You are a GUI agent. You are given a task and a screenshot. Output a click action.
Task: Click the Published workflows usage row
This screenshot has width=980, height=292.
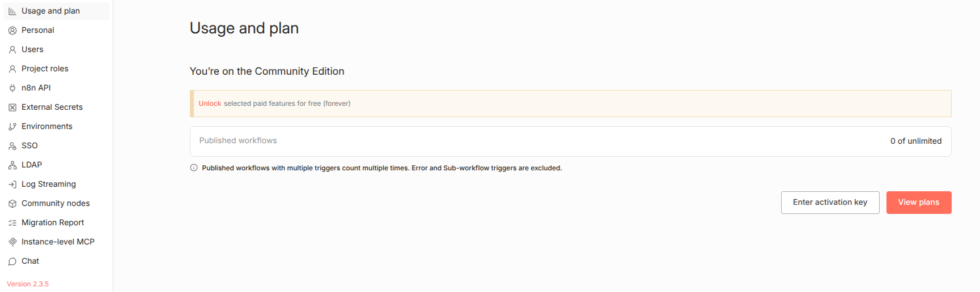[570, 141]
